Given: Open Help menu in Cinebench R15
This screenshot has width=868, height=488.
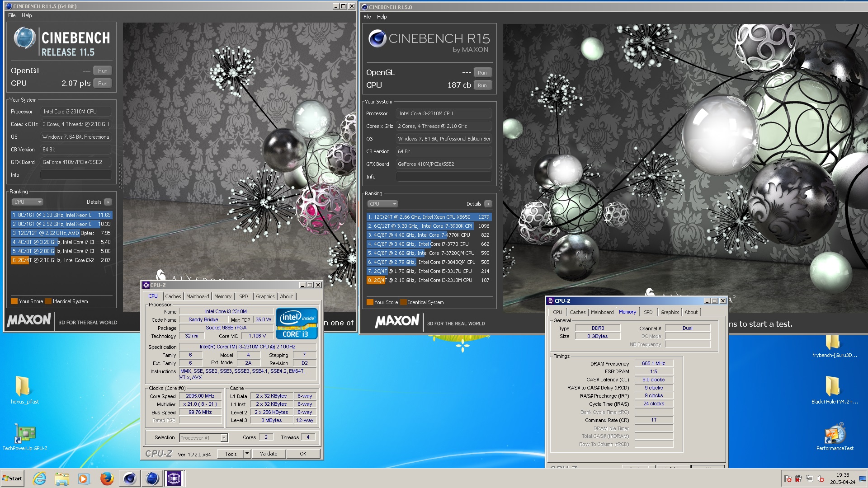Looking at the screenshot, I should click(382, 17).
